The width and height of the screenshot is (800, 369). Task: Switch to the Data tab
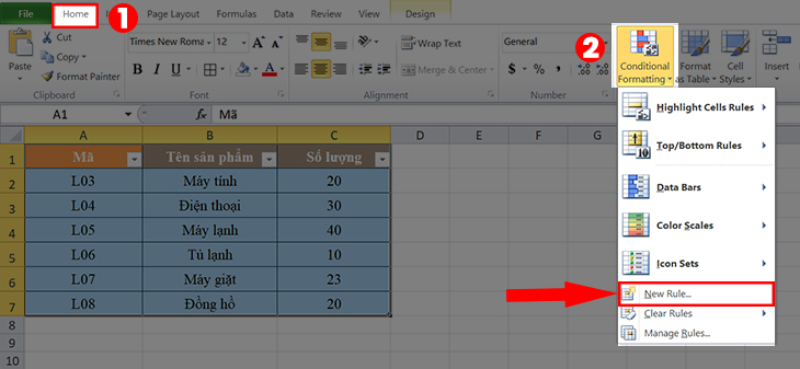point(283,14)
